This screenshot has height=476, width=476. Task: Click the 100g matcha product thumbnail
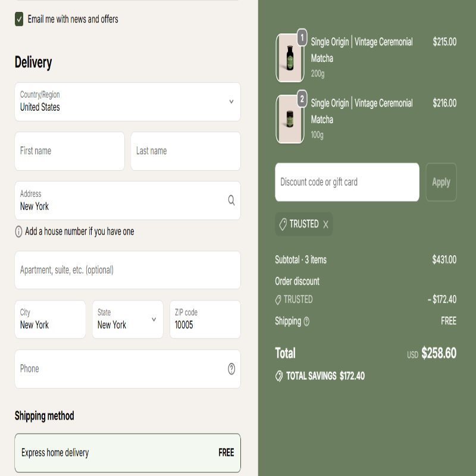tap(290, 119)
